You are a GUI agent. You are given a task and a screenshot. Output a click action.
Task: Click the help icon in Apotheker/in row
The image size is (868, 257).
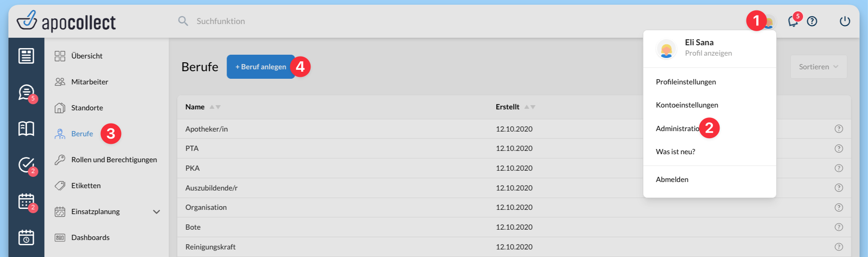[x=838, y=129]
